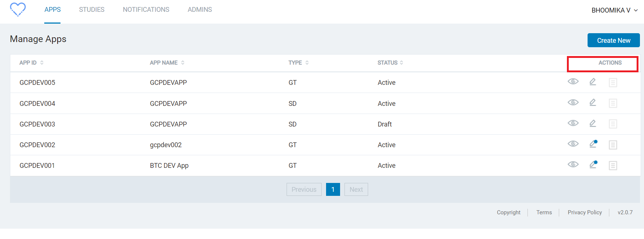Switch to the STUDIES tab

pos(91,10)
